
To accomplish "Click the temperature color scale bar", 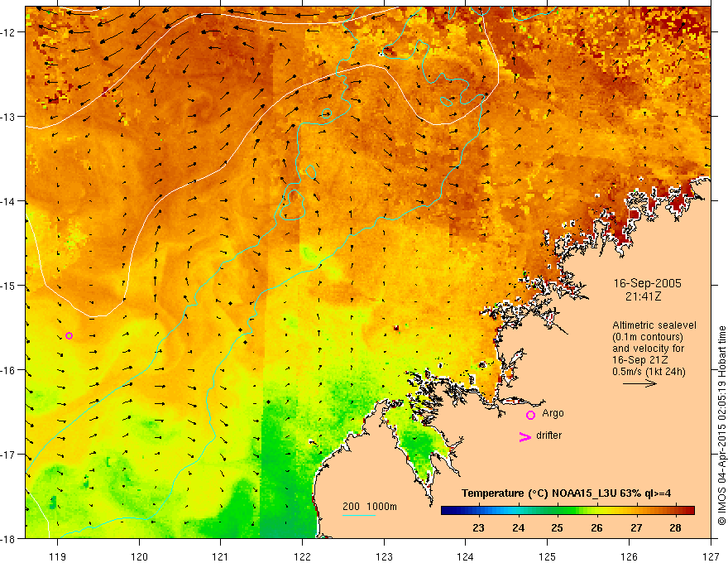I will [x=568, y=511].
